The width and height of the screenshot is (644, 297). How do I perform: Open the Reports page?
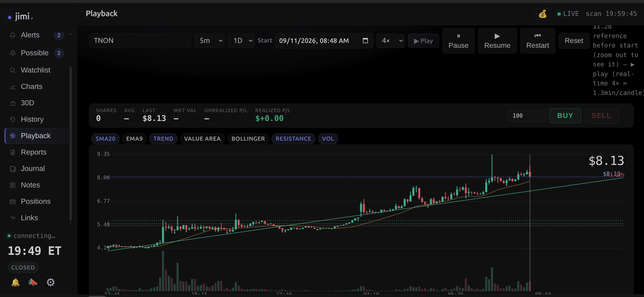(37, 152)
